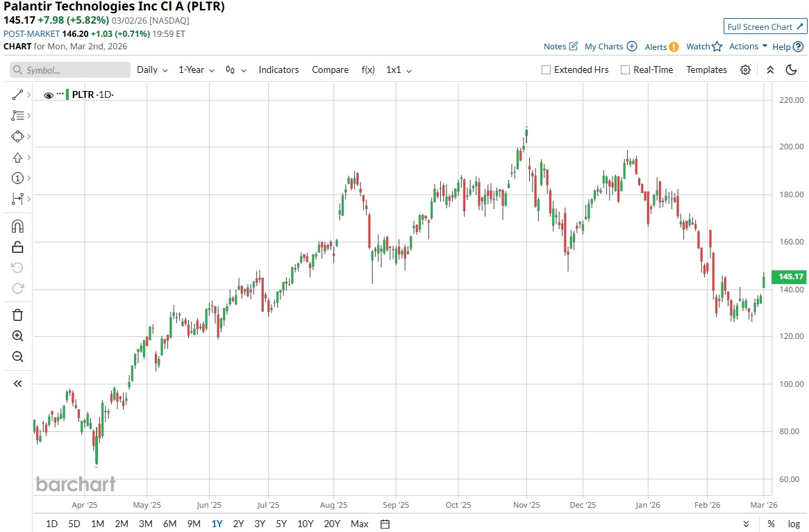Select the 6M time range tab
This screenshot has width=809, height=532.
pos(169,524)
